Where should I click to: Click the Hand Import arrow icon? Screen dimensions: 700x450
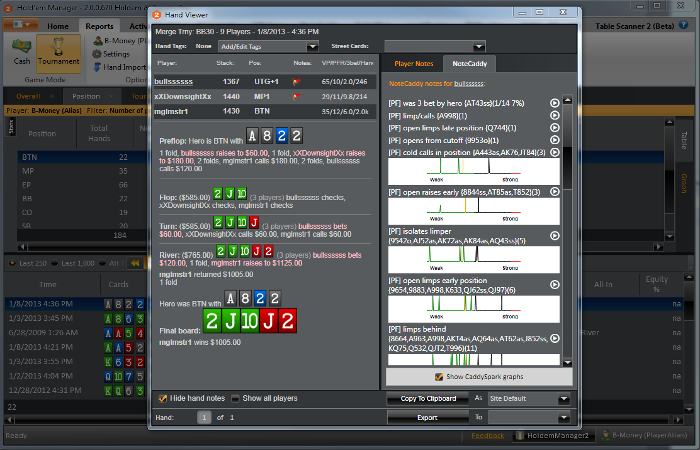pos(97,67)
